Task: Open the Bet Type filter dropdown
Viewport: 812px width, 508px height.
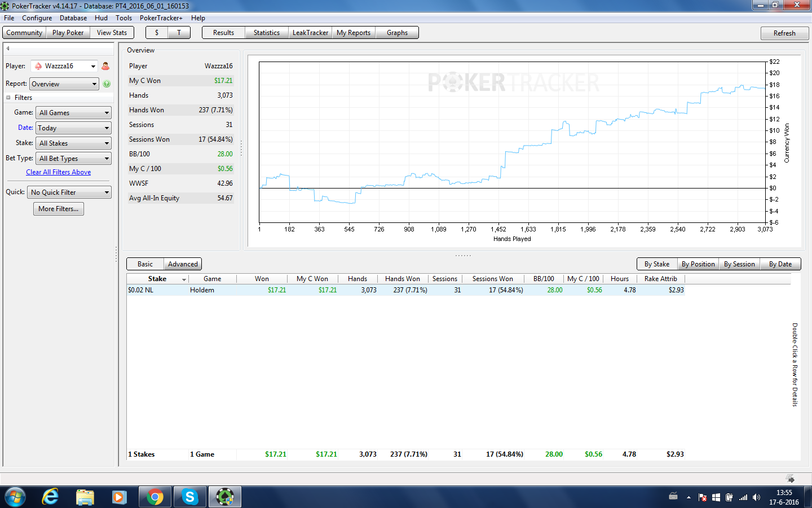Action: click(x=73, y=159)
